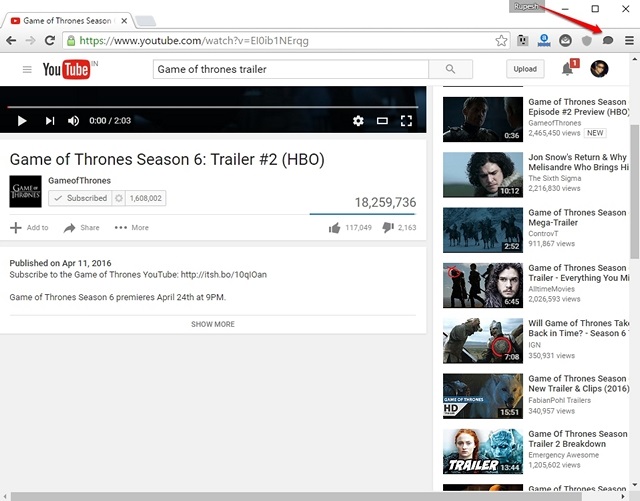This screenshot has width=640, height=501.
Task: Click The Sixth Sigma channel name
Action: coord(555,178)
